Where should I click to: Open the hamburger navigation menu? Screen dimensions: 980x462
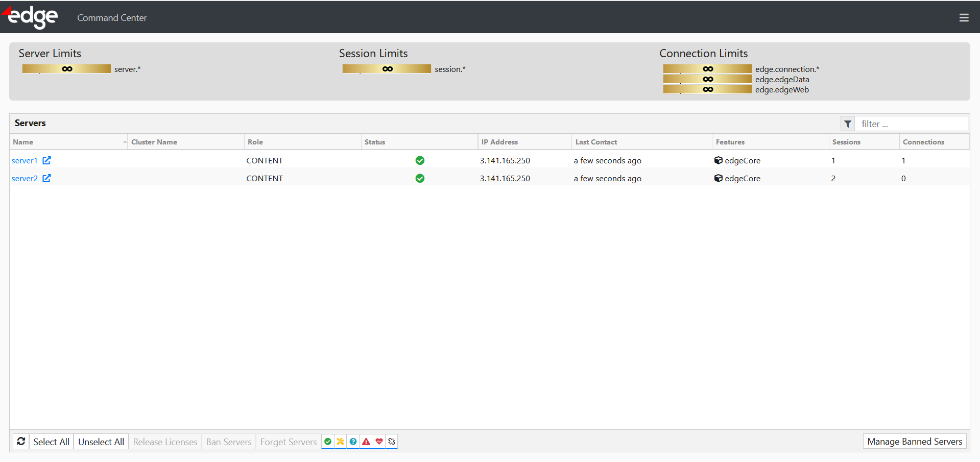(x=964, y=17)
